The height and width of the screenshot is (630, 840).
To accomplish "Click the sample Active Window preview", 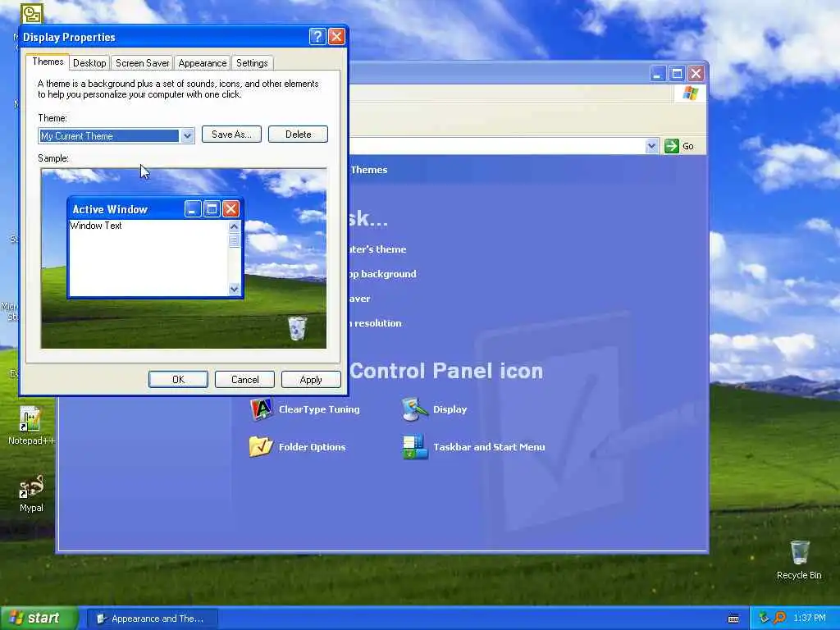I will pos(155,248).
